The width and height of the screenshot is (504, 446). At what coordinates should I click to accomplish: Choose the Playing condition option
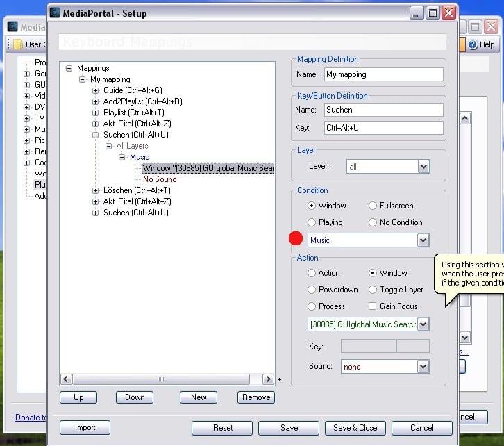(x=312, y=222)
